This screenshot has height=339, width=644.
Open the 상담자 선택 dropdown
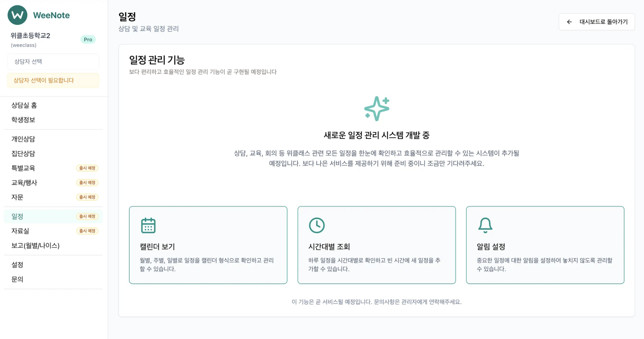[53, 61]
